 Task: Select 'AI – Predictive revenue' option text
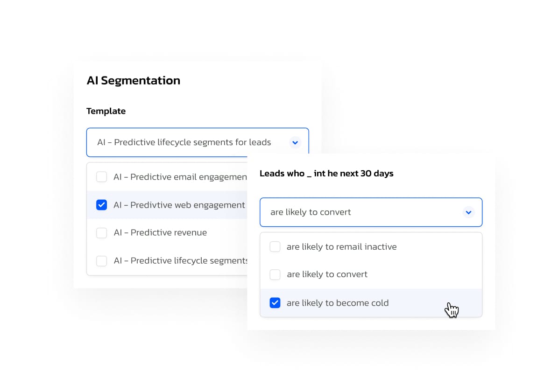(x=160, y=232)
